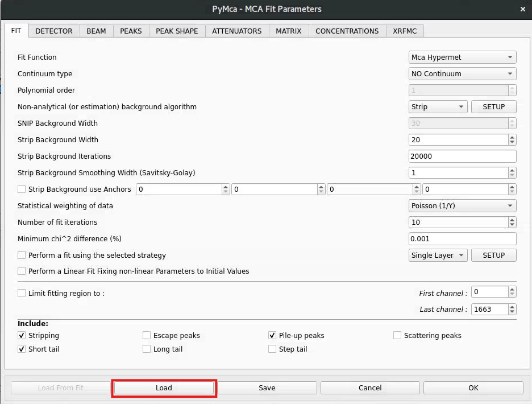
Task: Increase Number of fit iterations
Action: pos(512,220)
